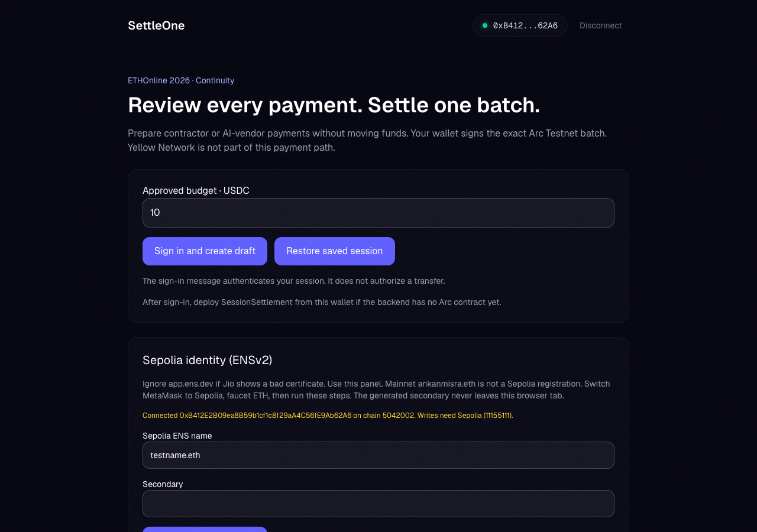Click the Approved budget · USDC label
The image size is (757, 532).
click(196, 190)
